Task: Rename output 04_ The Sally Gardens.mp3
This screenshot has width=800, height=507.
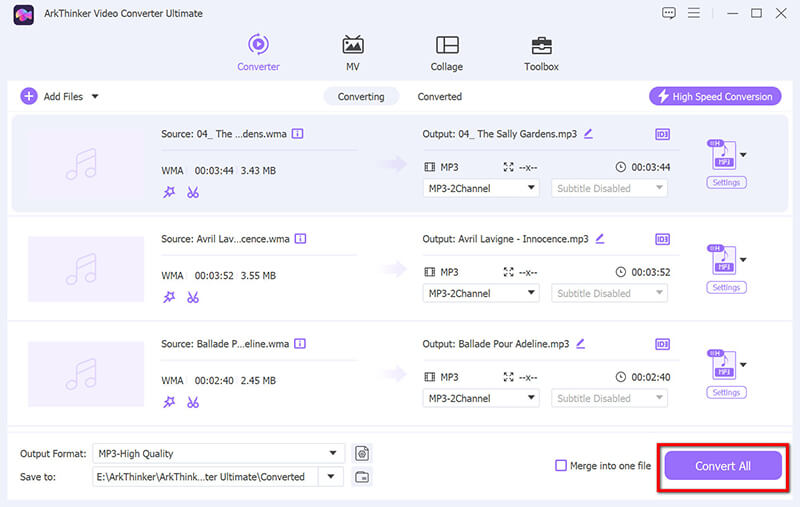Action: click(x=588, y=134)
